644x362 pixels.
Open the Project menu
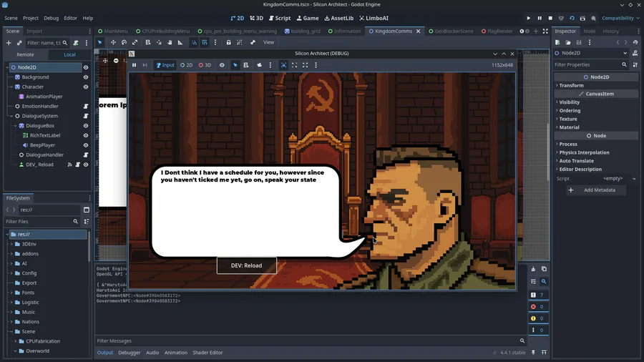click(x=30, y=18)
